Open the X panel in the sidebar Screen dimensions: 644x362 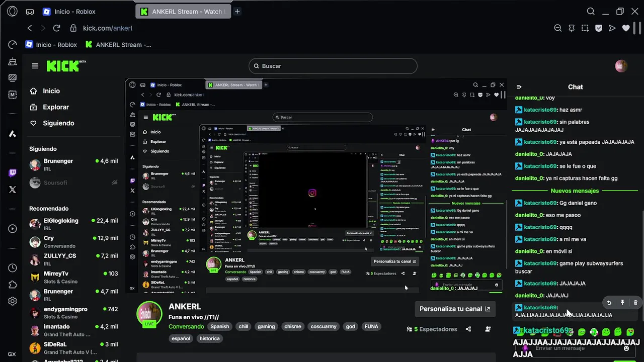coord(13,190)
